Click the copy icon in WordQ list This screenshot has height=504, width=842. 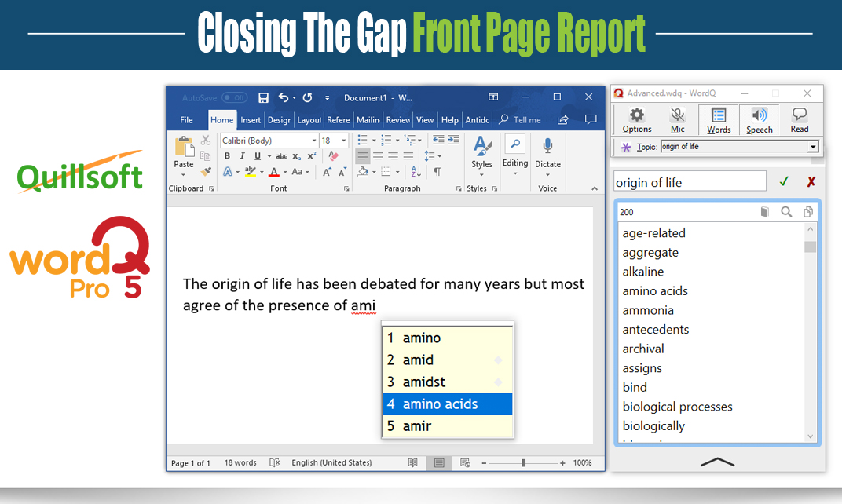(807, 212)
